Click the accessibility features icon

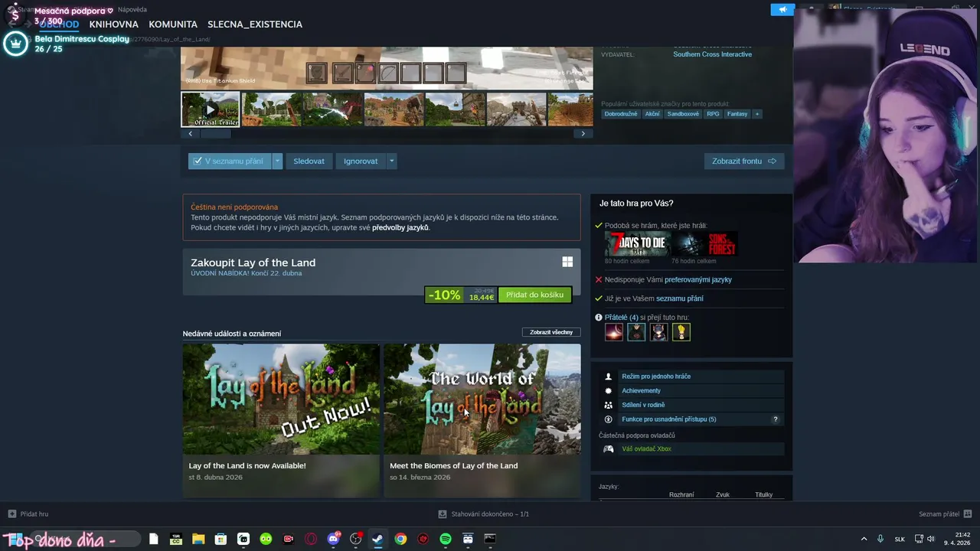[x=609, y=419]
